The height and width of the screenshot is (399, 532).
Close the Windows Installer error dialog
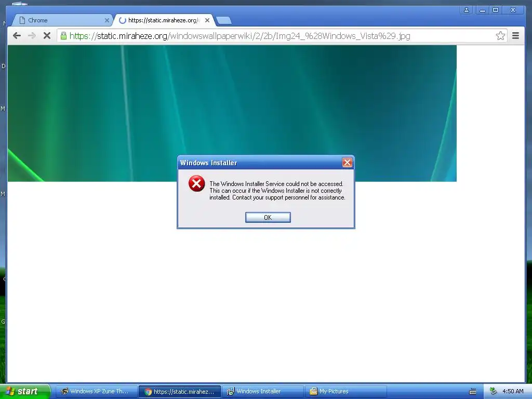click(347, 163)
